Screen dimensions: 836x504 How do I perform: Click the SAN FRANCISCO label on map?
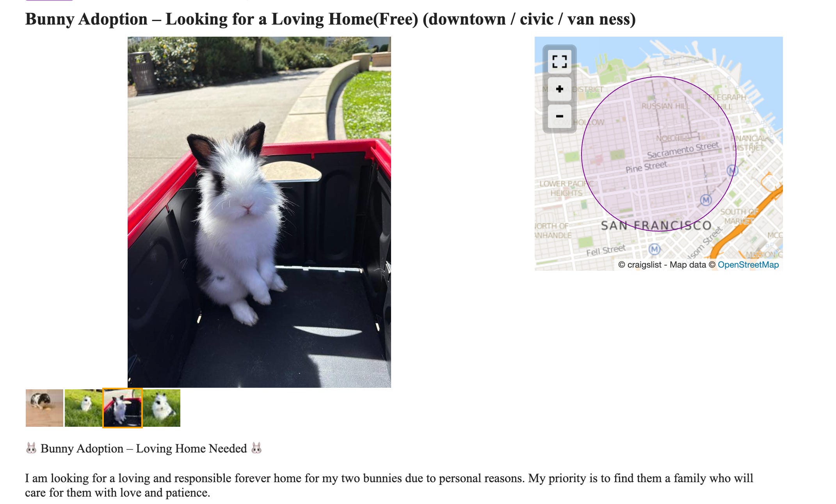pyautogui.click(x=656, y=225)
